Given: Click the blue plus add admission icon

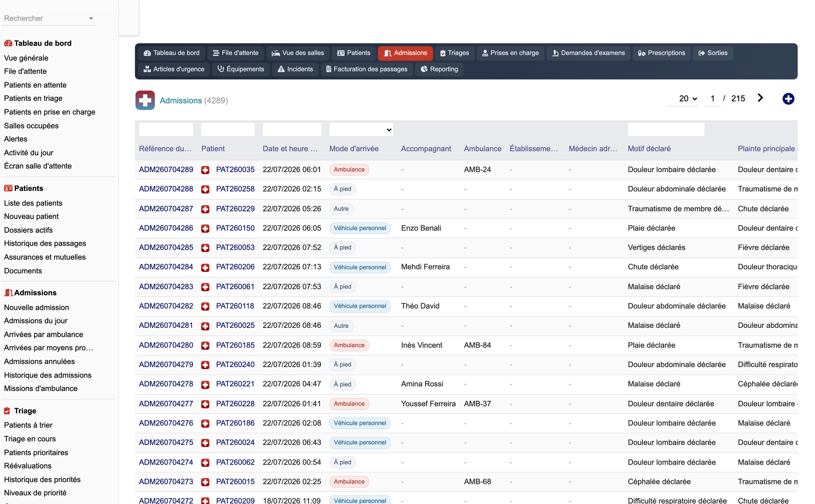Looking at the screenshot, I should coord(788,99).
